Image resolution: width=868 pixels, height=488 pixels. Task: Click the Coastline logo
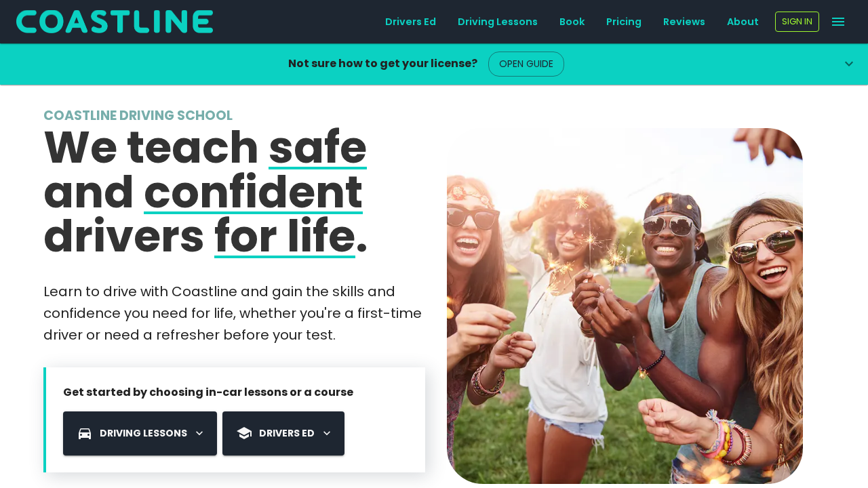(115, 22)
